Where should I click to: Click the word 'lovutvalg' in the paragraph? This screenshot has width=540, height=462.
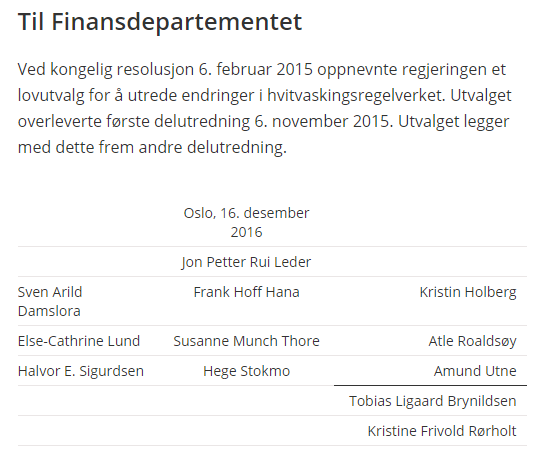[51, 95]
